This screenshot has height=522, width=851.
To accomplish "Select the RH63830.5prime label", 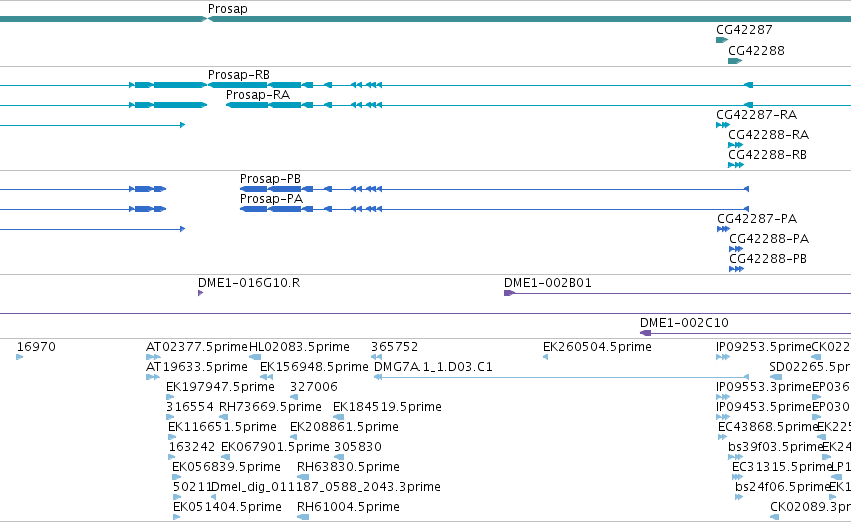I will [x=348, y=467].
